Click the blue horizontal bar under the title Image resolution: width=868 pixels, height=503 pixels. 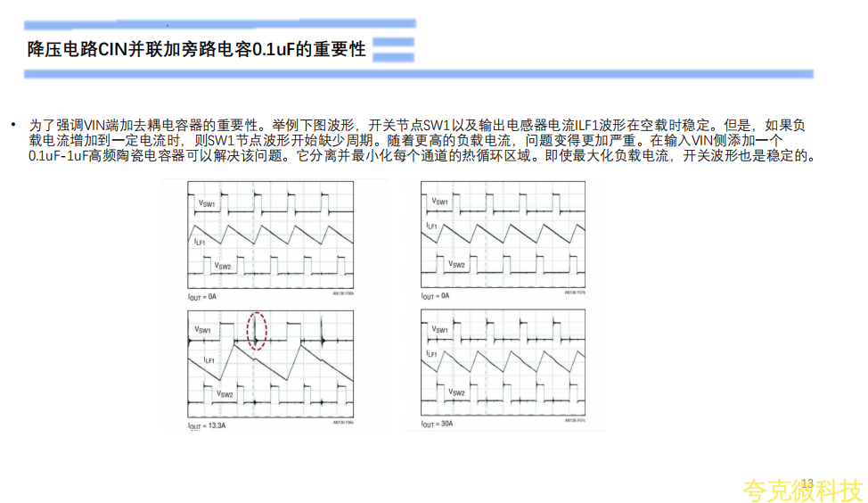click(x=419, y=74)
